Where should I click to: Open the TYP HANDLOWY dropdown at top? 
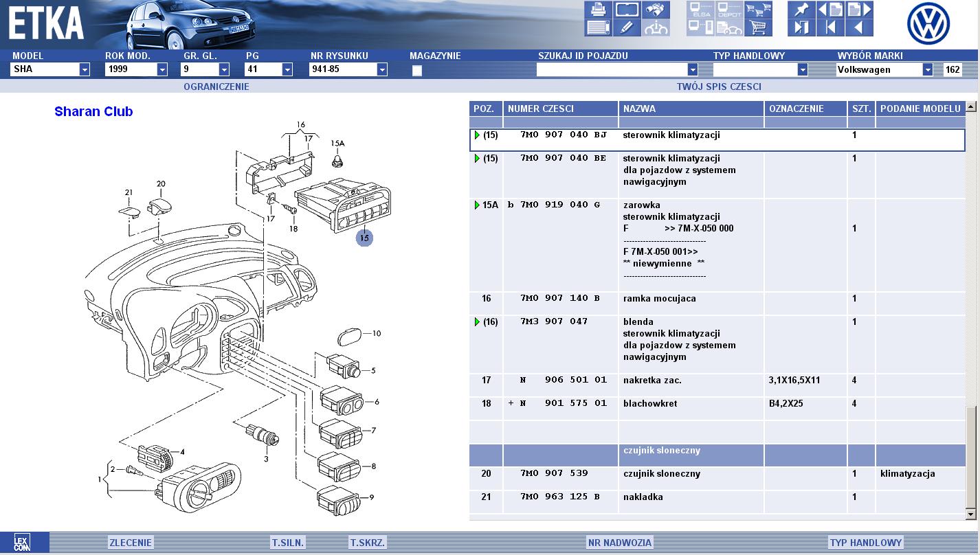click(x=802, y=69)
